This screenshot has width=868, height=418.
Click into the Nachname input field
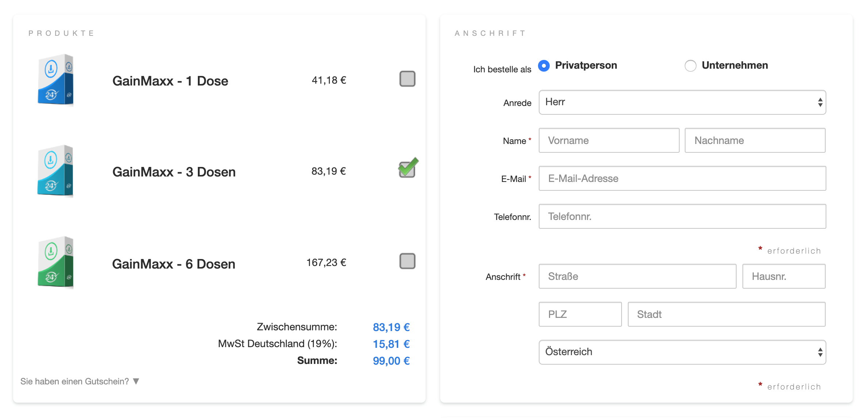click(754, 141)
